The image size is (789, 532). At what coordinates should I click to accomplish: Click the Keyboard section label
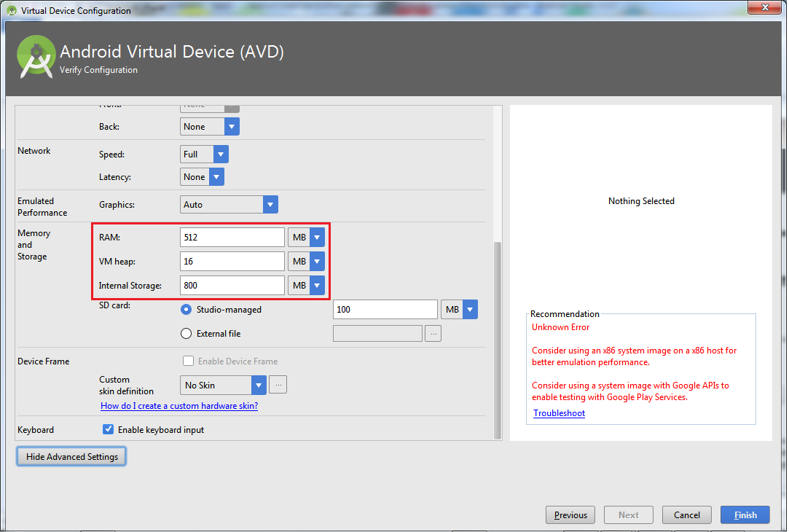point(36,430)
